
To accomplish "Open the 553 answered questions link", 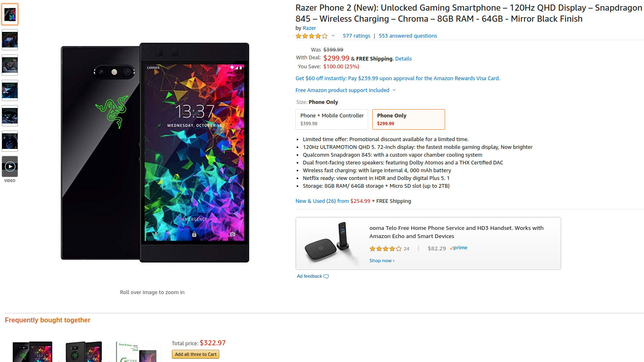I will (408, 36).
